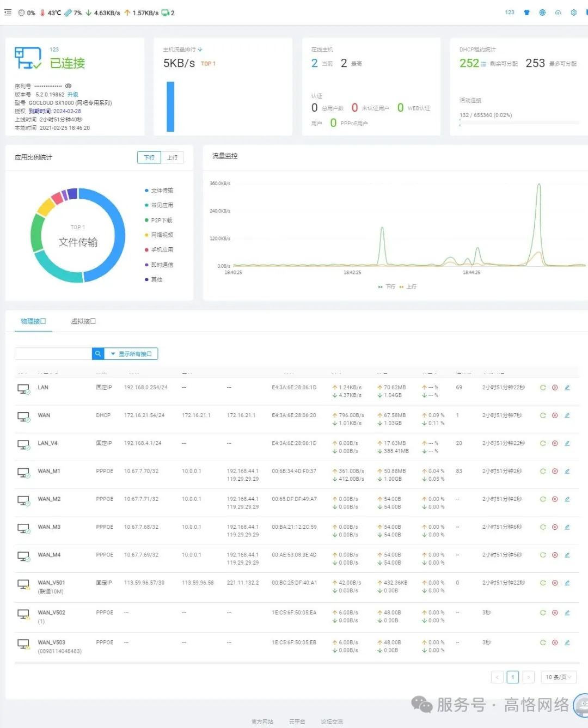Switch to the 虚拟接口 tab

(83, 321)
